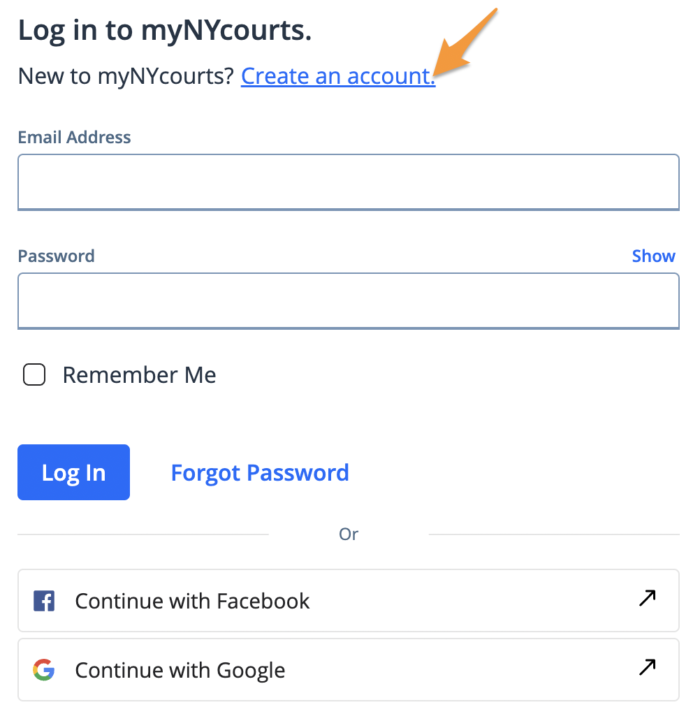Click the Remember Me label text
Viewport: 700px width, 728px height.
click(x=139, y=375)
